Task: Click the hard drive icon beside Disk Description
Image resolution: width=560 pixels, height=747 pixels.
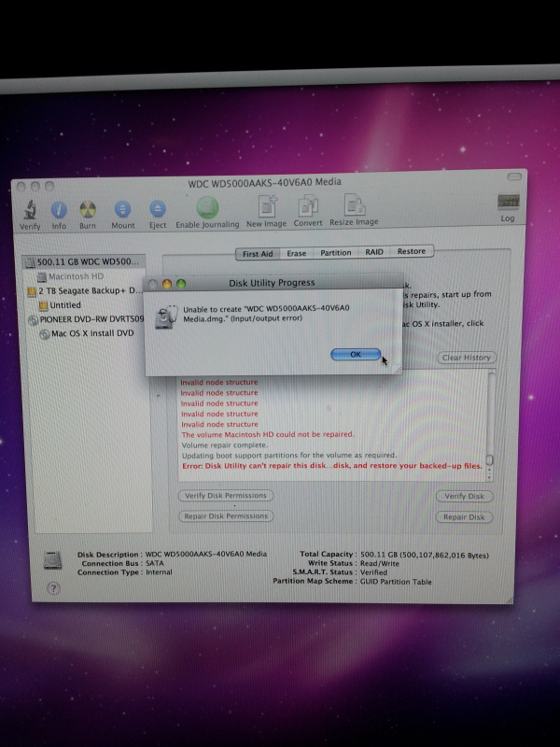Action: coord(53,560)
